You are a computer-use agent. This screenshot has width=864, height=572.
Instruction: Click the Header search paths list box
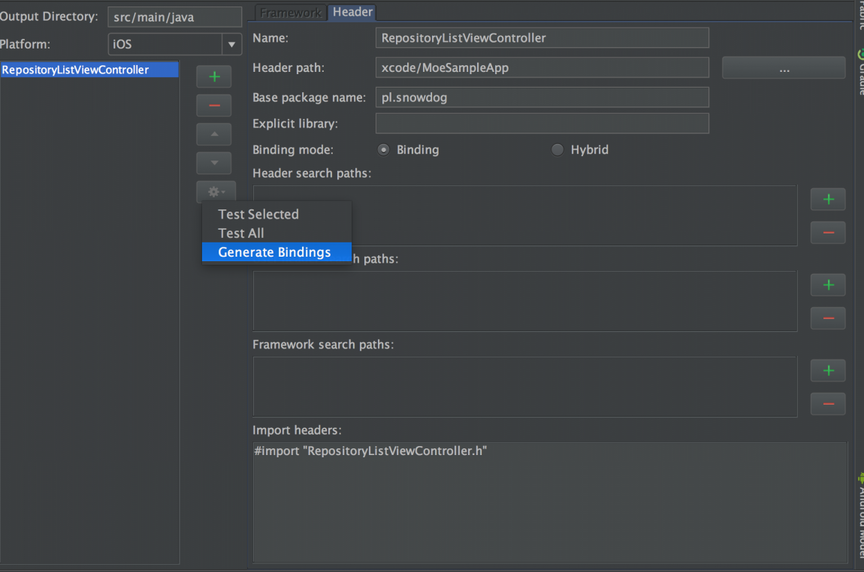(x=525, y=215)
